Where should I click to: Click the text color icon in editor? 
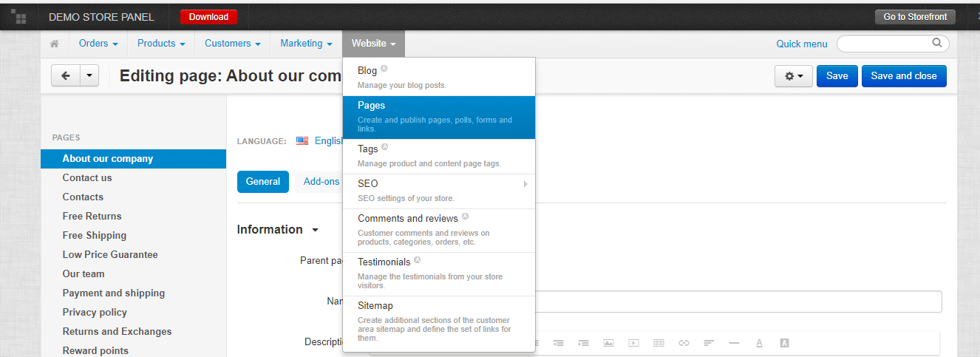coord(759,343)
